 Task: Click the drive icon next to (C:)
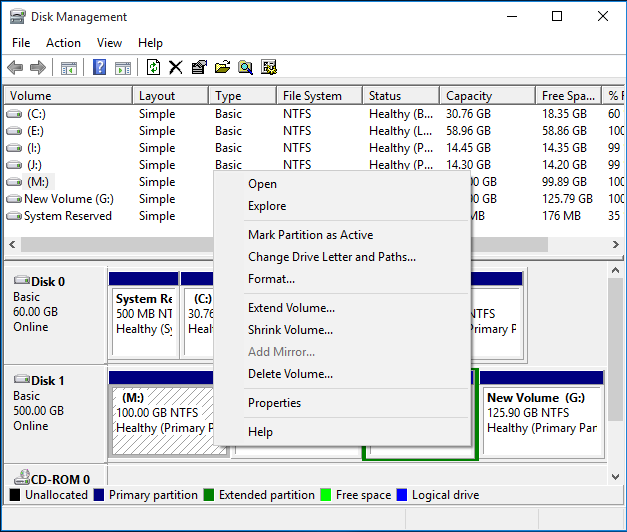14,114
